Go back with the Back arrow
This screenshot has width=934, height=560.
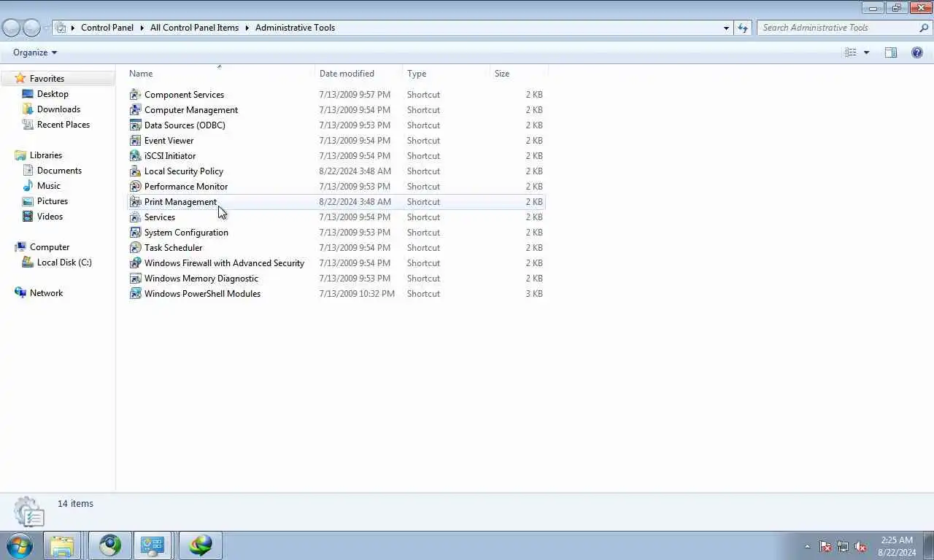click(x=11, y=28)
